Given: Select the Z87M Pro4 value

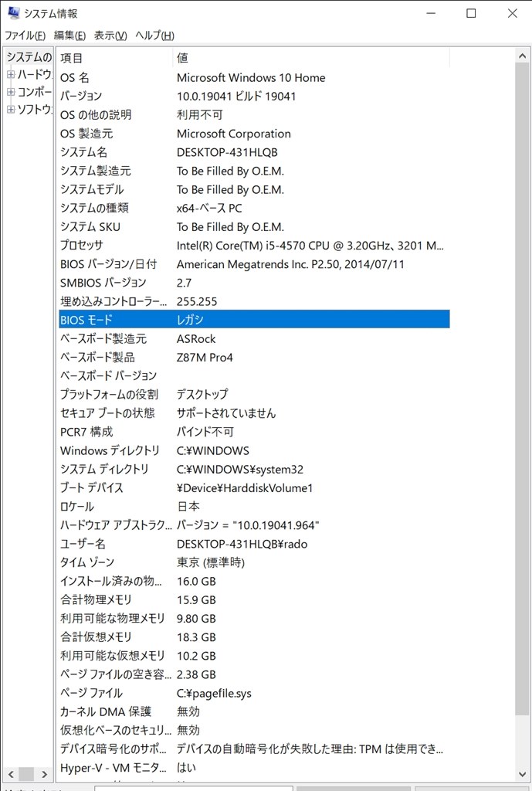Looking at the screenshot, I should tap(205, 357).
